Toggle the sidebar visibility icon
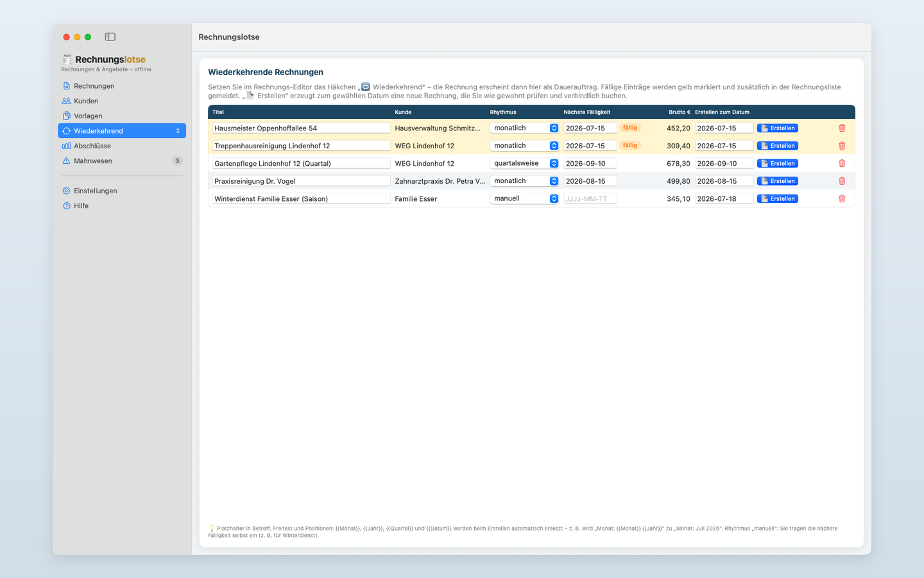The image size is (924, 578). [x=110, y=37]
